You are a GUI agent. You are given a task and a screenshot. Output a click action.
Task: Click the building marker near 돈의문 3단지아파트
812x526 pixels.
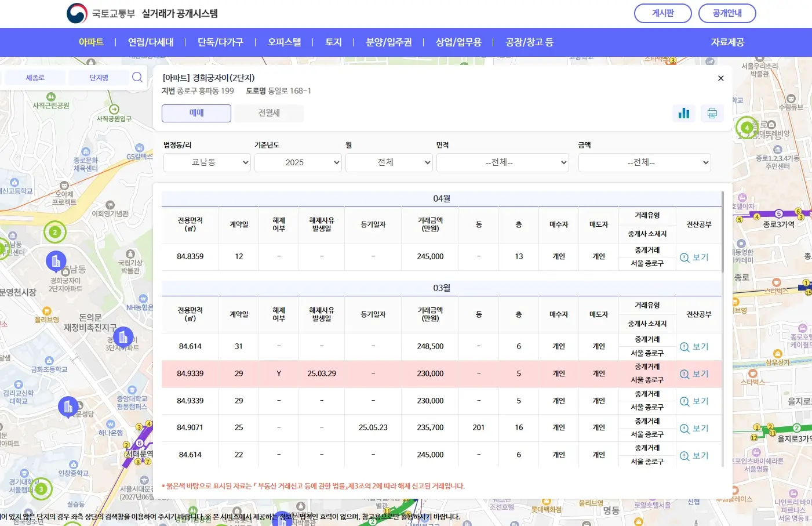(x=123, y=337)
